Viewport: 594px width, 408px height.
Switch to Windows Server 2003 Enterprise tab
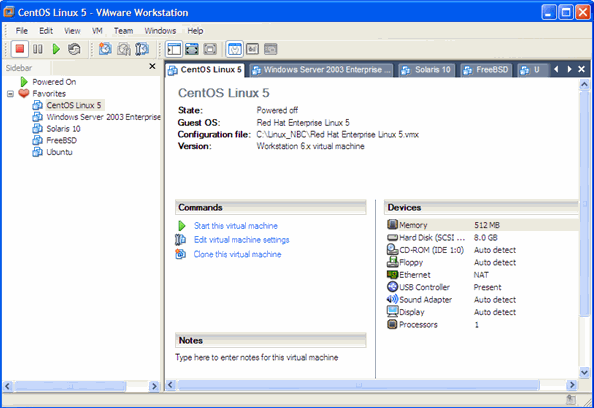point(322,70)
